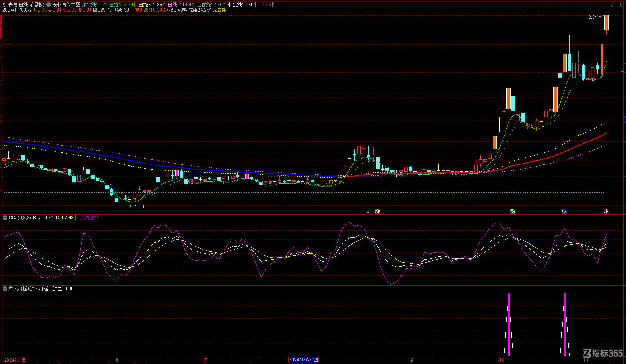The height and width of the screenshot is (364, 626).
Task: Click month 10 on the time axis
Action: 501,360
